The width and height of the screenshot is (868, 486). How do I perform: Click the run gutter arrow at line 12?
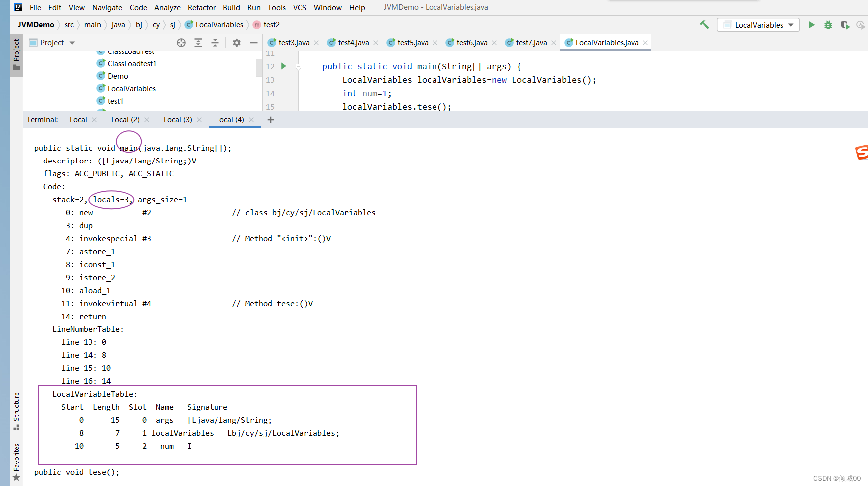pos(284,66)
